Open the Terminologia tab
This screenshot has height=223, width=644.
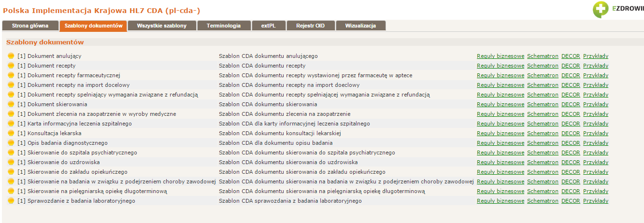tap(224, 26)
